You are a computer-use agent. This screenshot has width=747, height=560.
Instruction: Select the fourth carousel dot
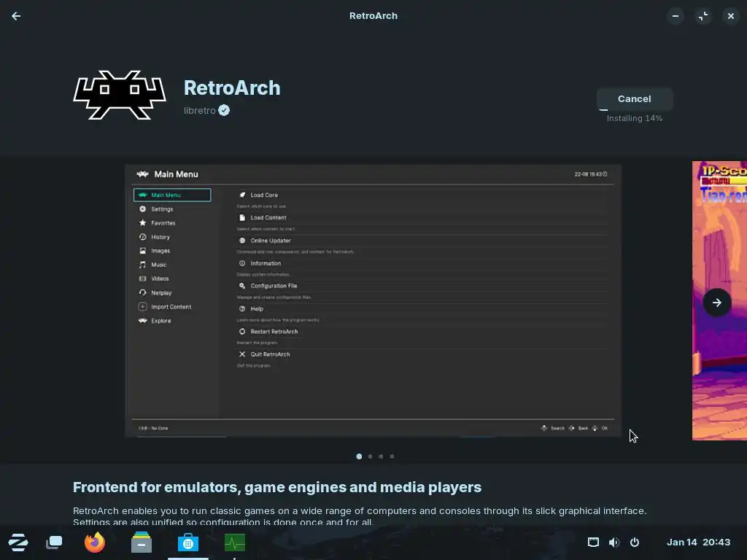point(392,456)
